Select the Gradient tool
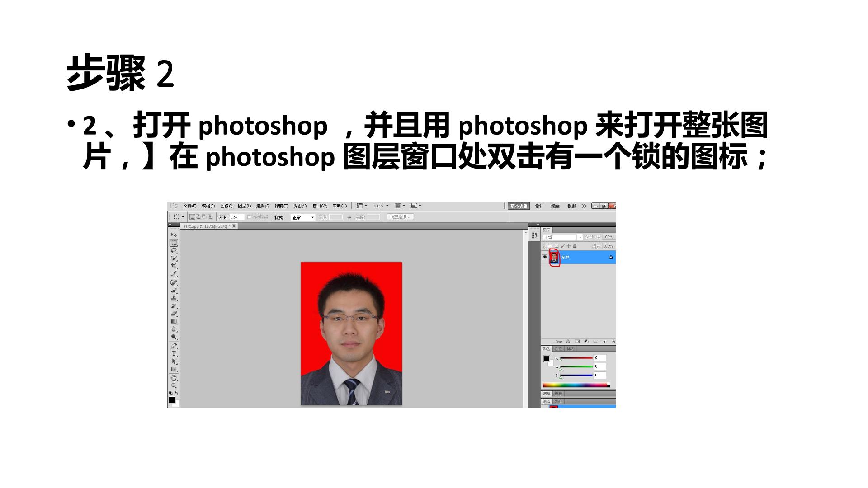The height and width of the screenshot is (488, 868). click(174, 321)
